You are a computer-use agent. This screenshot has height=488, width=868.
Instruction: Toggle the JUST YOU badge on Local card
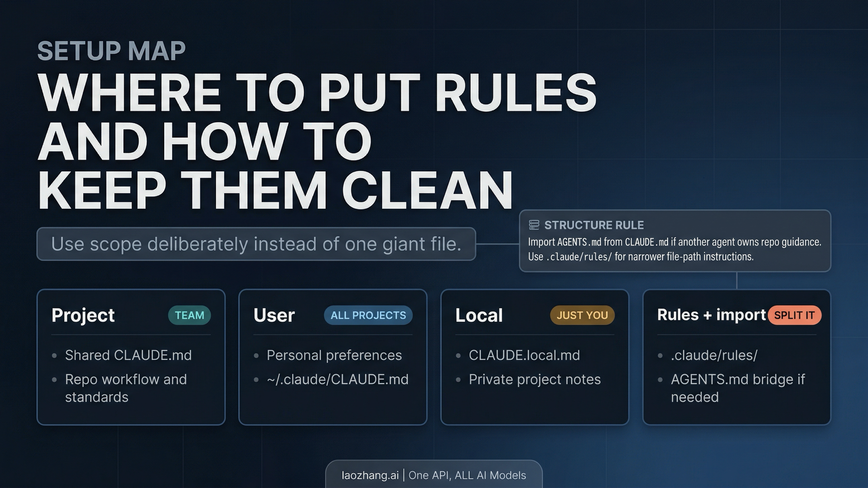(x=582, y=315)
